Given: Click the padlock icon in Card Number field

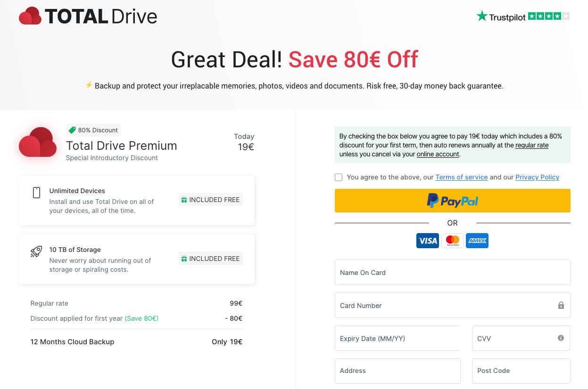Looking at the screenshot, I should pos(561,305).
